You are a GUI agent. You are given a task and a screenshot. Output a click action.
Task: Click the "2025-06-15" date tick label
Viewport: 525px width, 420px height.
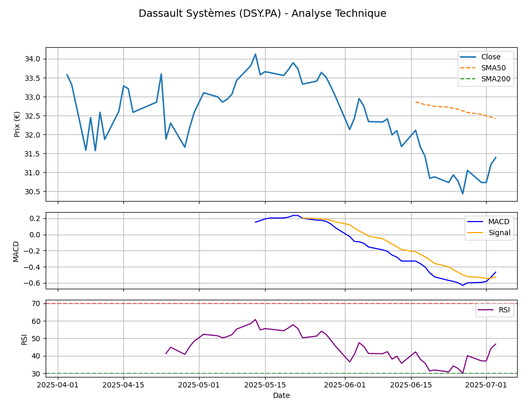point(411,385)
